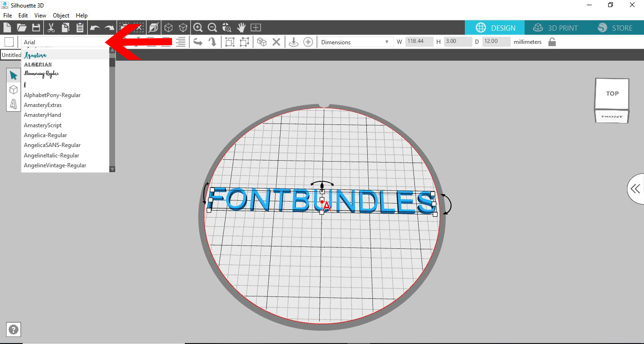Group selected objects icon
The width and height of the screenshot is (644, 344).
[x=230, y=42]
